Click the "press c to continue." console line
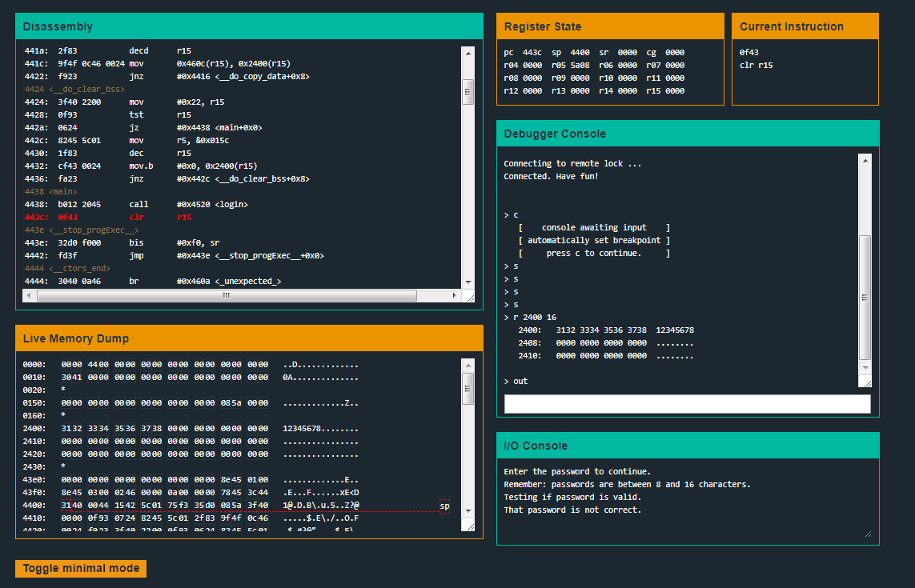Viewport: 915px width, 588px height. (x=593, y=253)
